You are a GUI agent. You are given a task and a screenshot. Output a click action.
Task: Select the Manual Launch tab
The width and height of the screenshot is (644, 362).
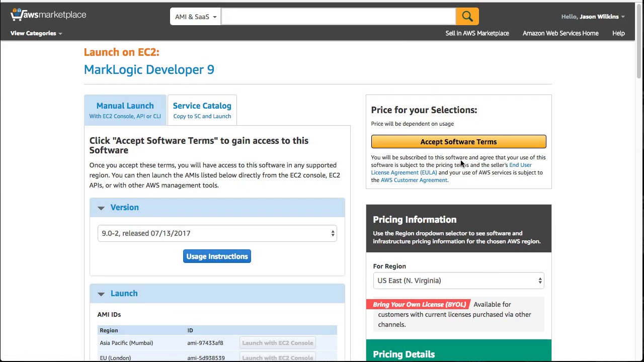[x=125, y=110]
